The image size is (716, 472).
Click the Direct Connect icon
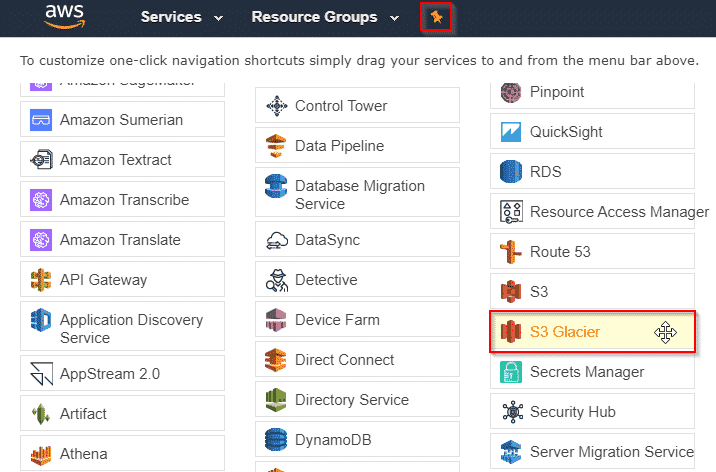[x=276, y=360]
